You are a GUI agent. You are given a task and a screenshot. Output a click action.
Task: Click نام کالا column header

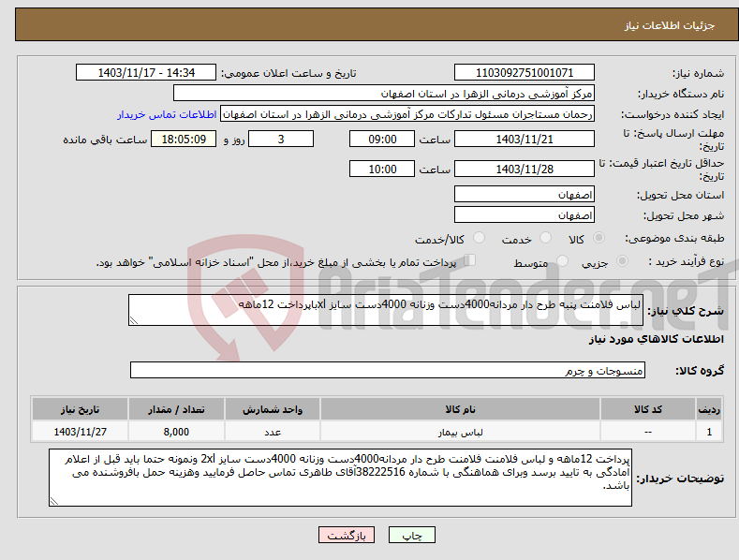460,409
